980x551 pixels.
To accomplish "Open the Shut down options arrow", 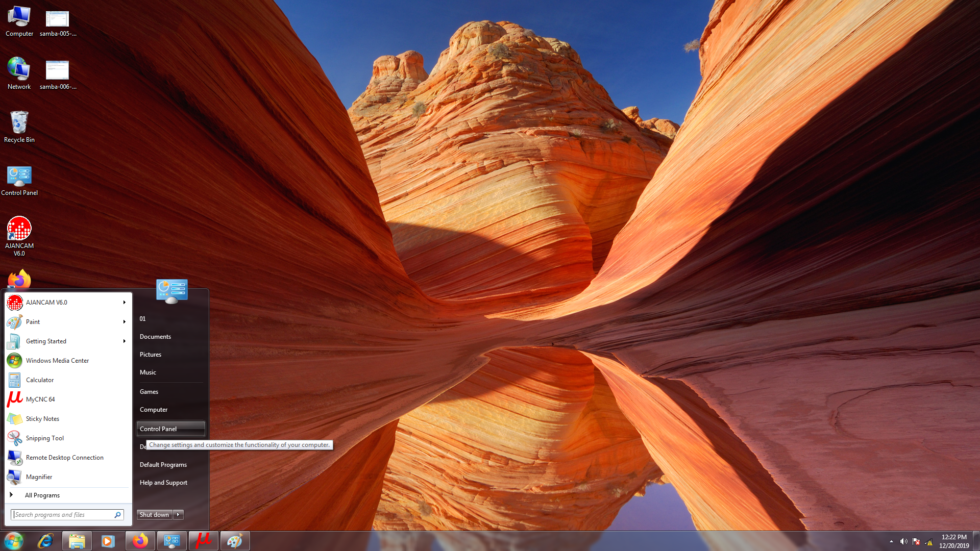I will pos(178,515).
